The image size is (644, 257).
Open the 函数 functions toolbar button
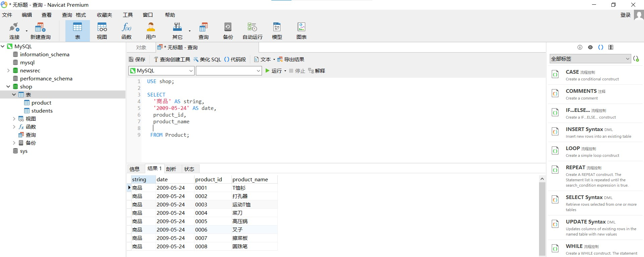pyautogui.click(x=126, y=31)
